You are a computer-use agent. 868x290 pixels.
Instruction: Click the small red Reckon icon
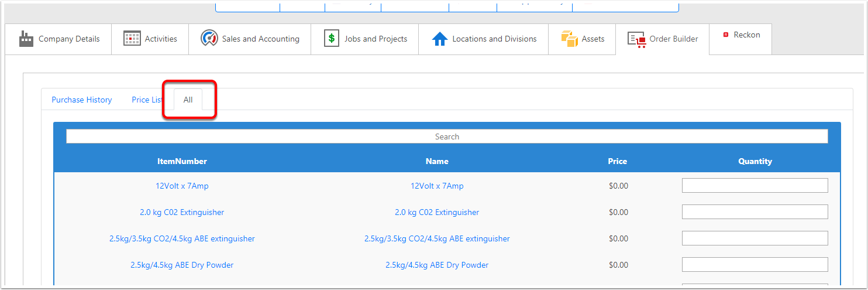coord(726,35)
